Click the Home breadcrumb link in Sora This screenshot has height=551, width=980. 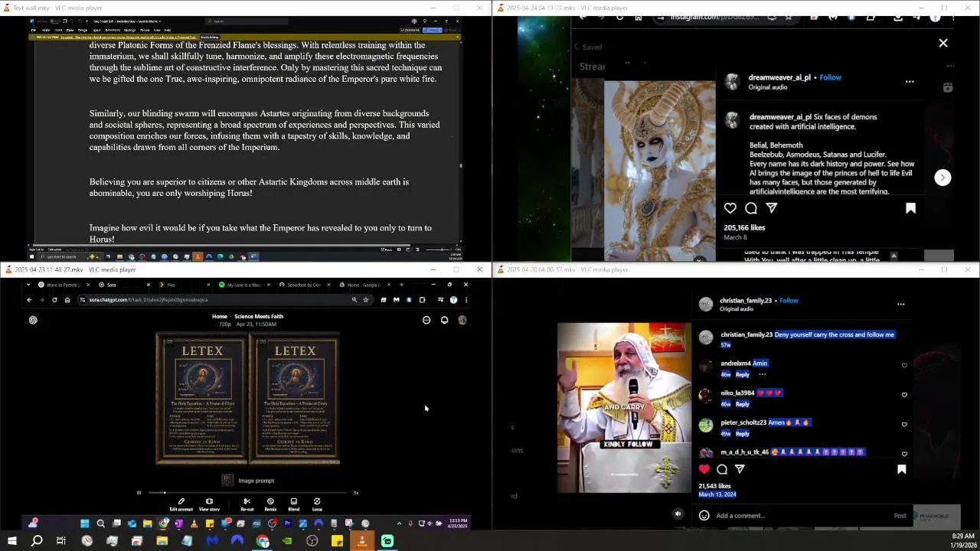(x=219, y=316)
